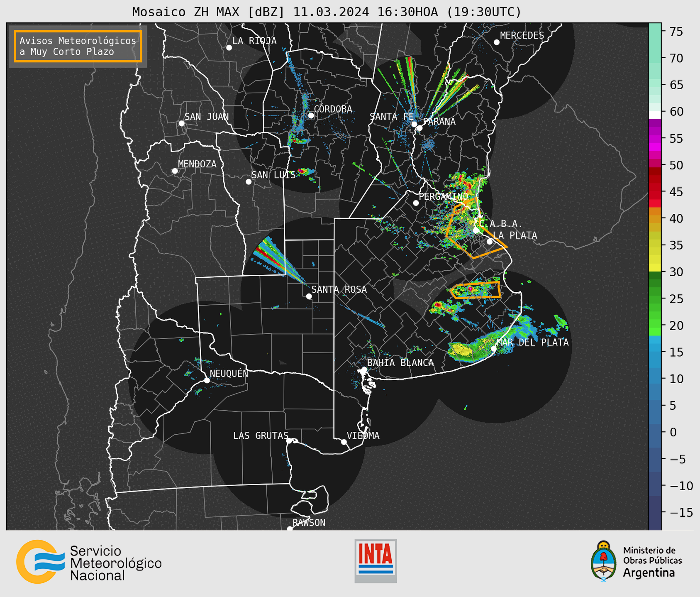
Task: Click the Paraná city marker dot
Action: 420,128
